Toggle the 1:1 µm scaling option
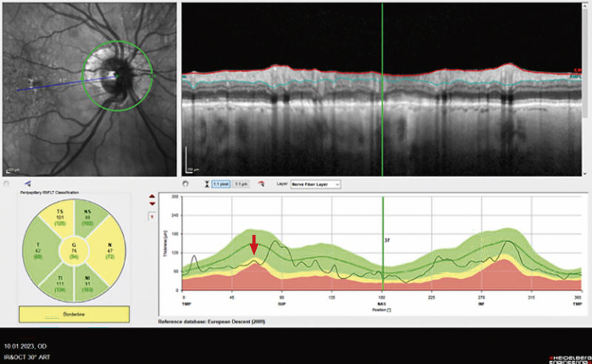This screenshot has width=592, height=364. point(241,183)
